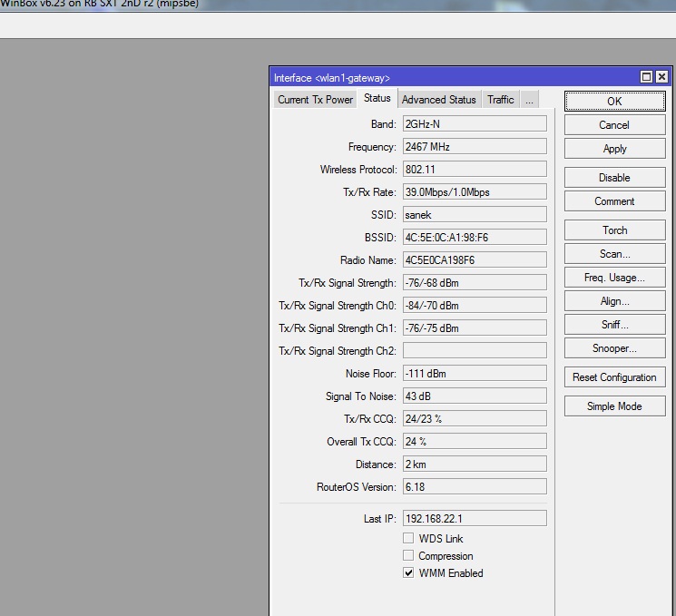Open the Scan... tool
The height and width of the screenshot is (616, 676).
coord(614,254)
